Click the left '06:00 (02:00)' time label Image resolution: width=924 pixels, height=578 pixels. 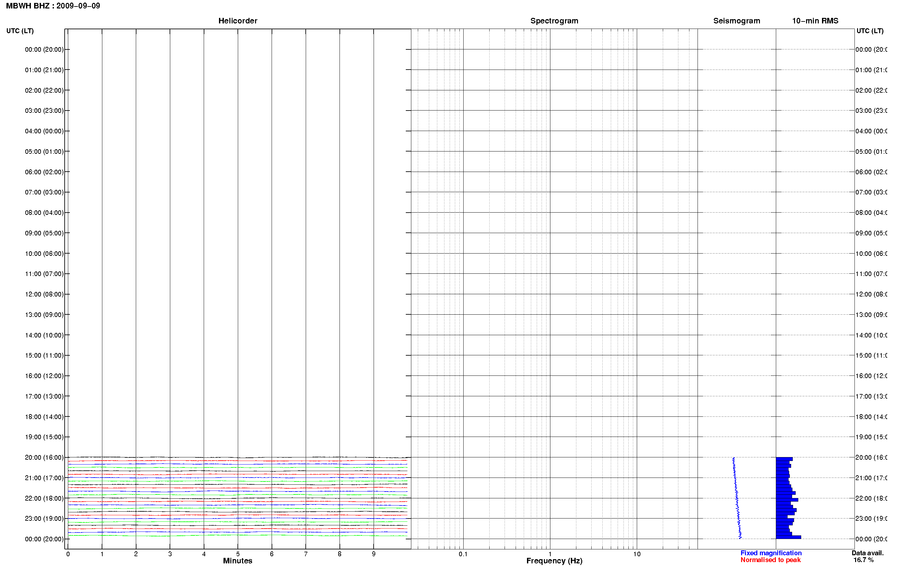click(44, 172)
